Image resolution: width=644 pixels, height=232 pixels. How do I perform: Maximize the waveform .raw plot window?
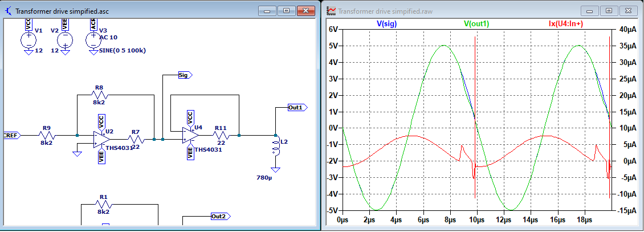coord(609,11)
